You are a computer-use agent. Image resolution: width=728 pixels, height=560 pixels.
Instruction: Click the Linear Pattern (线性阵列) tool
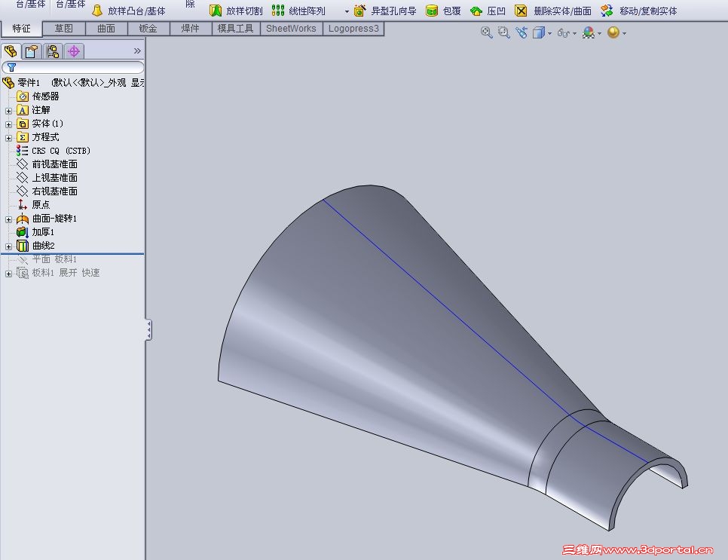pyautogui.click(x=298, y=11)
